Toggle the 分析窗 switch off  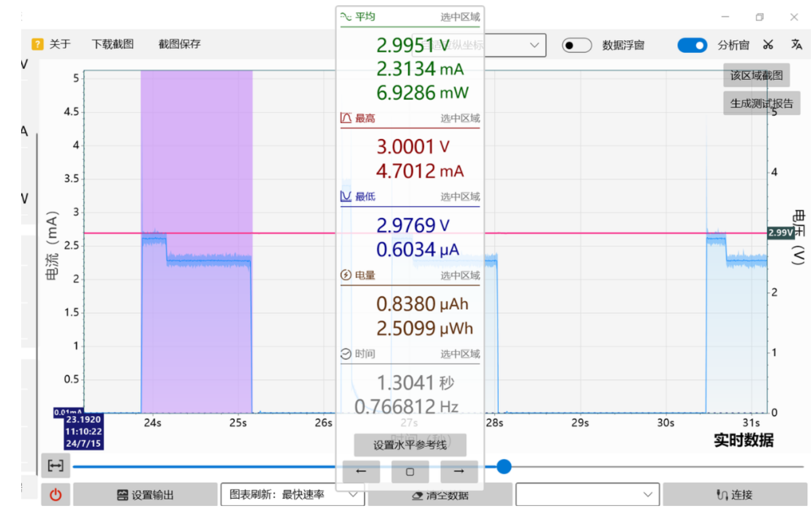click(x=692, y=46)
